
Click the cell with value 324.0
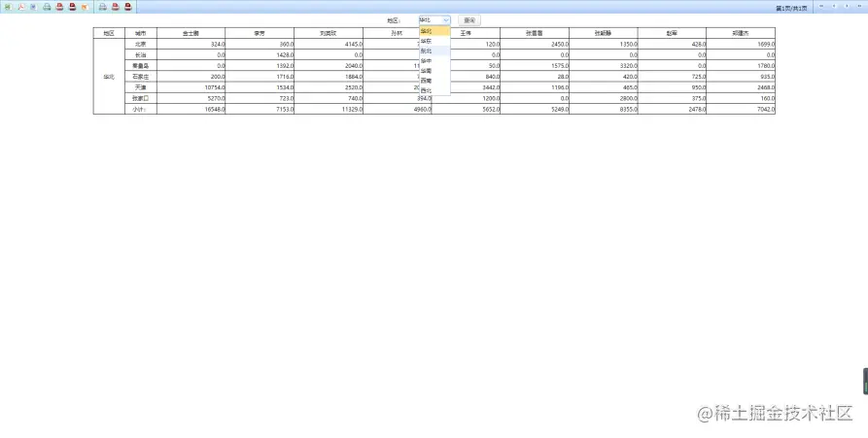pos(191,44)
